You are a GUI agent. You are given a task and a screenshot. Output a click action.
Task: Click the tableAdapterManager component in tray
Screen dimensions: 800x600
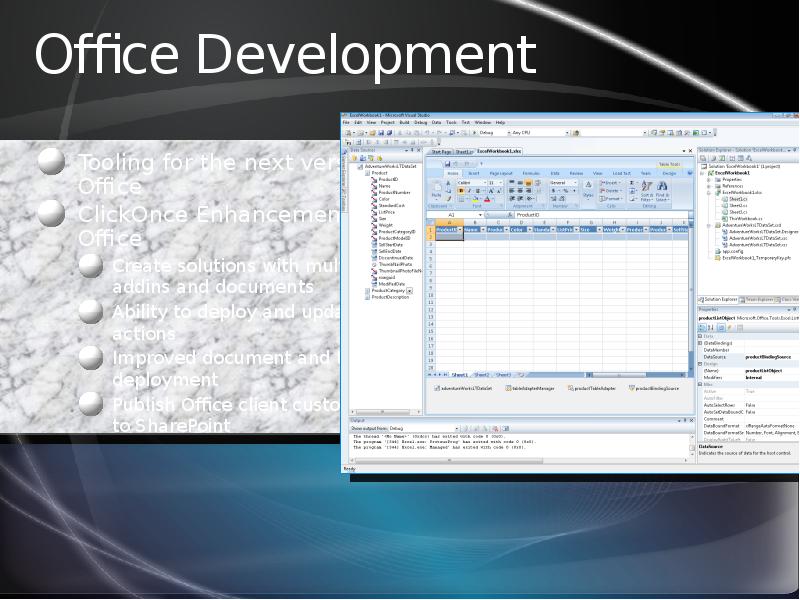pyautogui.click(x=526, y=387)
